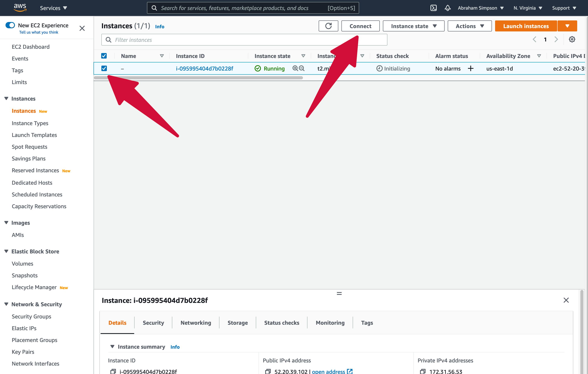Image resolution: width=588 pixels, height=374 pixels.
Task: Click the Launch instances button
Action: point(526,26)
